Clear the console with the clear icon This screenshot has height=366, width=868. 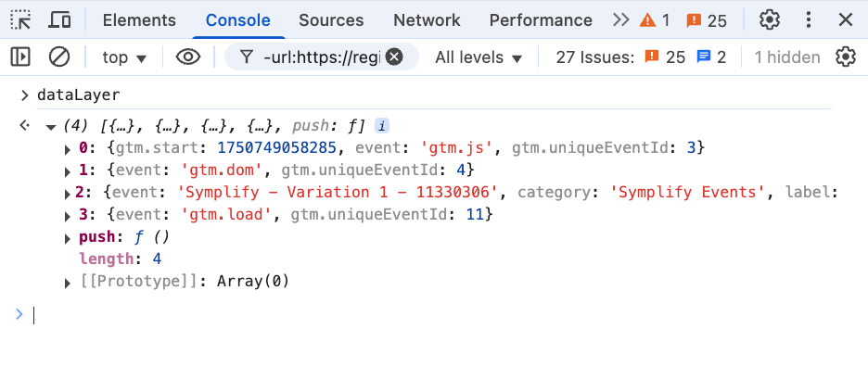pos(58,57)
